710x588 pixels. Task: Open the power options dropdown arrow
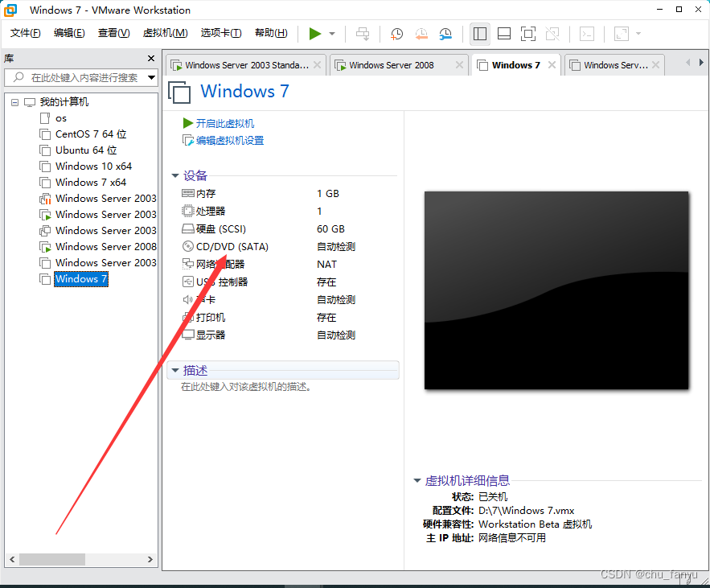332,34
